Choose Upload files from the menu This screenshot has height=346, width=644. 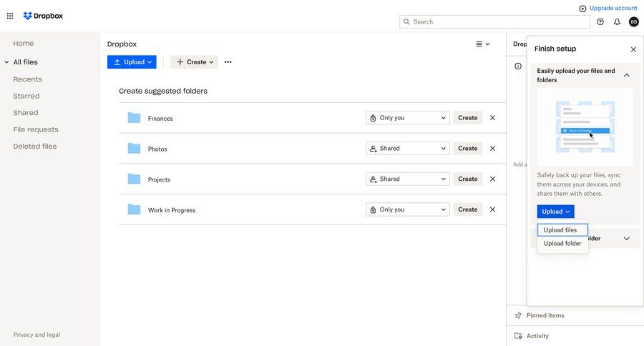tap(562, 230)
